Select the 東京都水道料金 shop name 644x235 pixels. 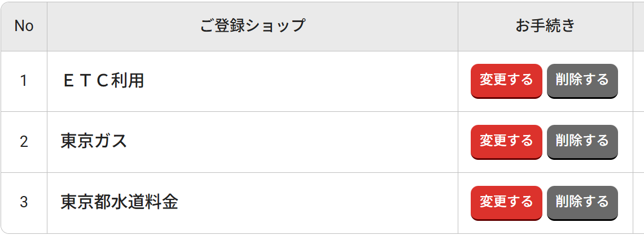pos(119,202)
